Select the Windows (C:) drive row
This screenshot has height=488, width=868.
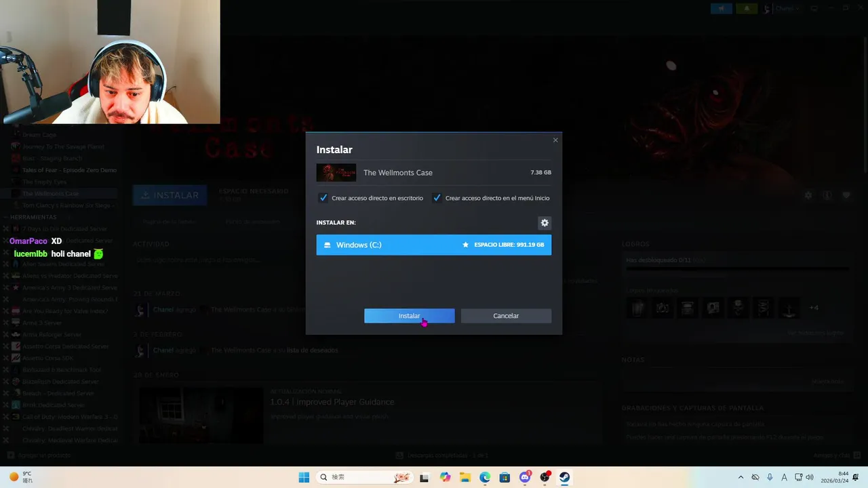433,245
